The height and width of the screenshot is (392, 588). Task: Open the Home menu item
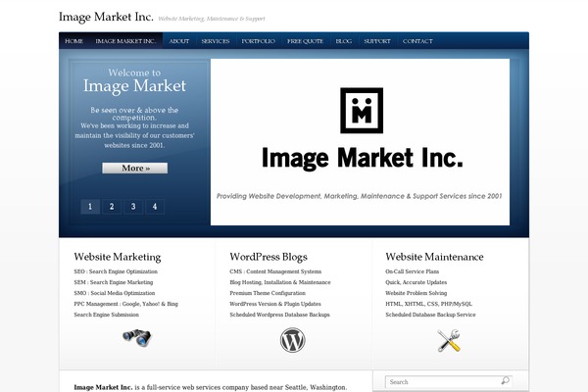[x=73, y=41]
